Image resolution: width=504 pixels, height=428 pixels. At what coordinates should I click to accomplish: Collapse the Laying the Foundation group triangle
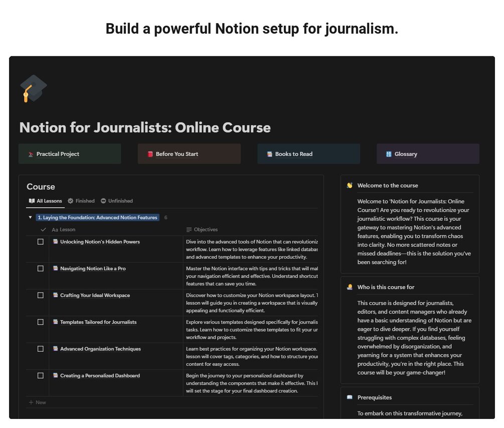tap(30, 218)
